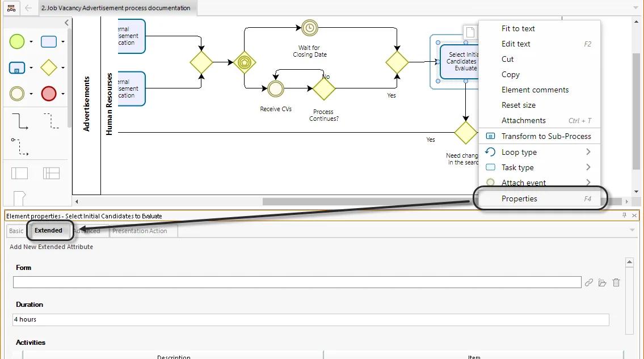
Task: Click the open-folder icon beside Form field
Action: point(603,282)
